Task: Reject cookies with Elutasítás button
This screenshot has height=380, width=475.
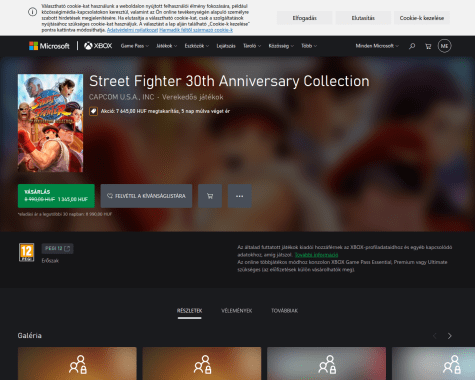Action: tap(363, 18)
